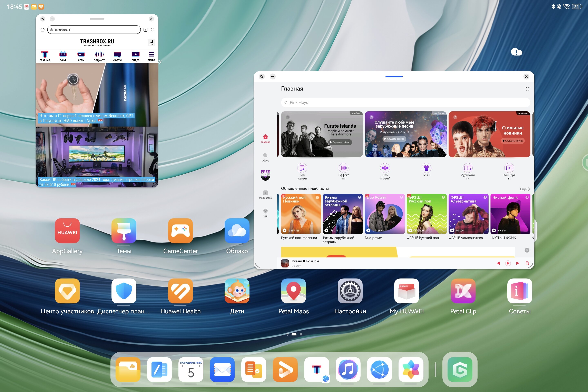This screenshot has height=392, width=588.
Task: Open the document editor icon in dock
Action: tap(254, 370)
